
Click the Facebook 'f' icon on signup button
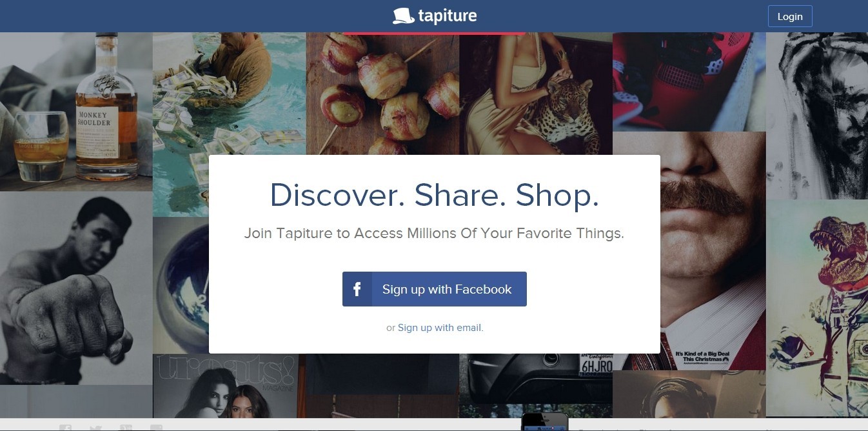tap(357, 289)
